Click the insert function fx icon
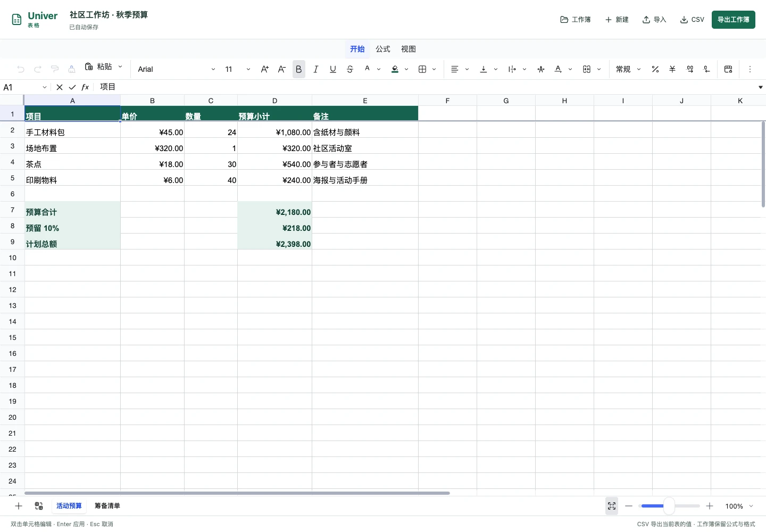The image size is (766, 532). tap(85, 87)
